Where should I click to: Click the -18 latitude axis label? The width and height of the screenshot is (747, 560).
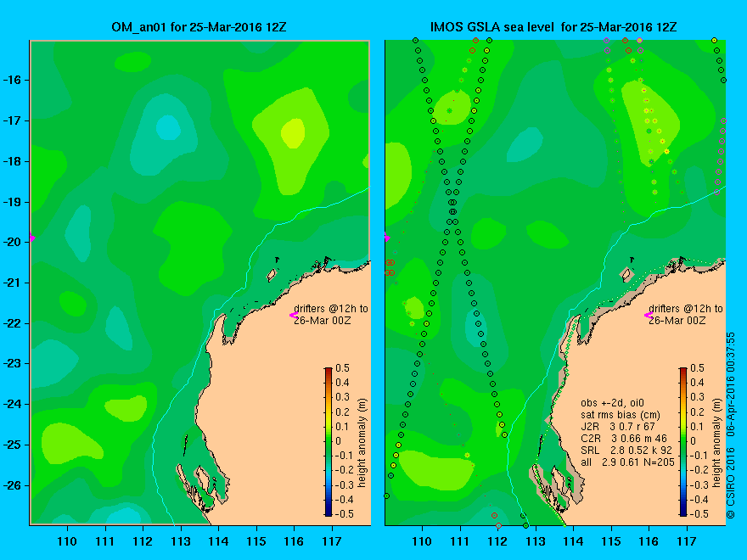tap(13, 161)
